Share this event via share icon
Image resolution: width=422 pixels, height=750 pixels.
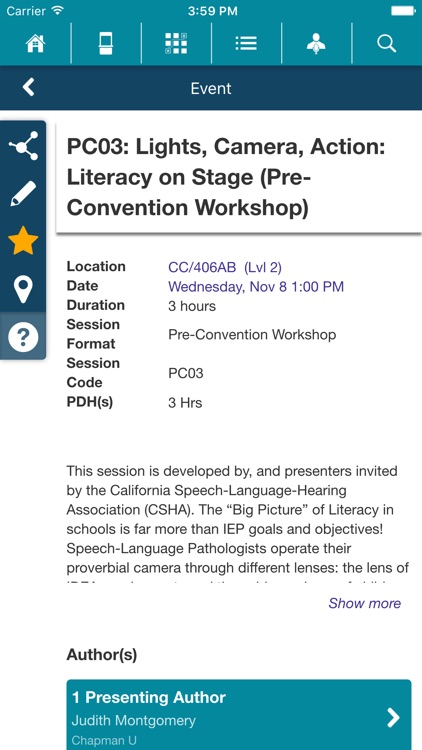point(23,146)
